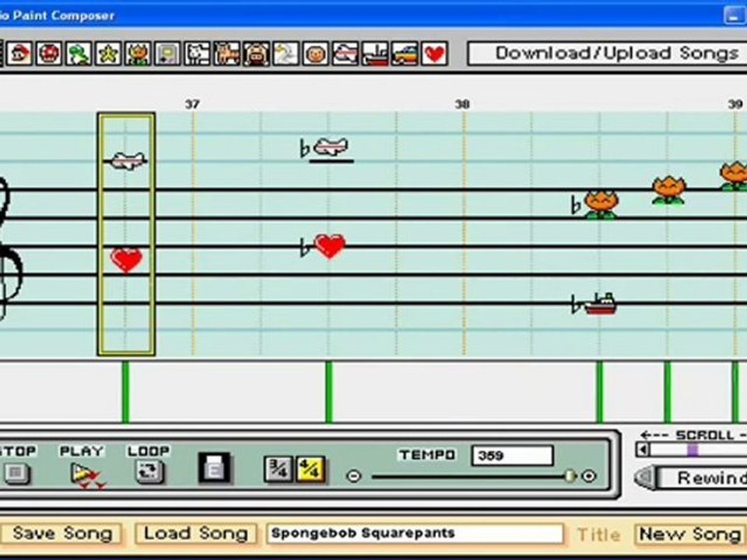The image size is (747, 560).
Task: Click the airplane note inside the yellow cursor
Action: tap(126, 161)
